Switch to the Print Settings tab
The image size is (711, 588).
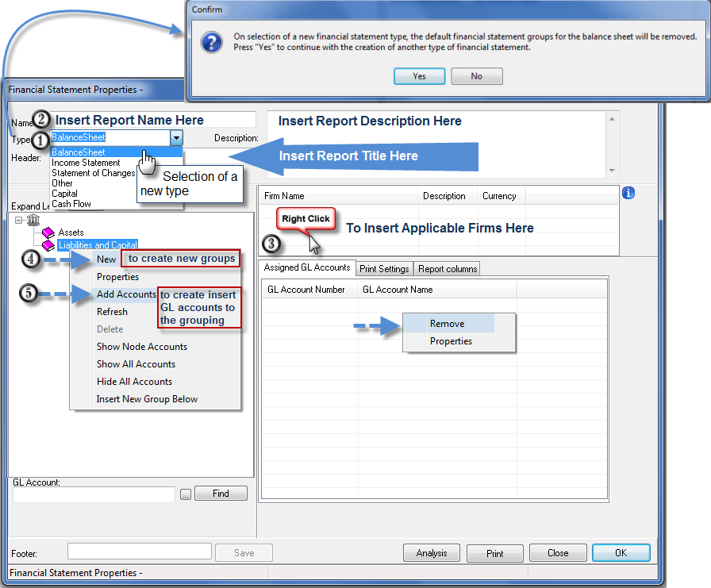tap(384, 269)
